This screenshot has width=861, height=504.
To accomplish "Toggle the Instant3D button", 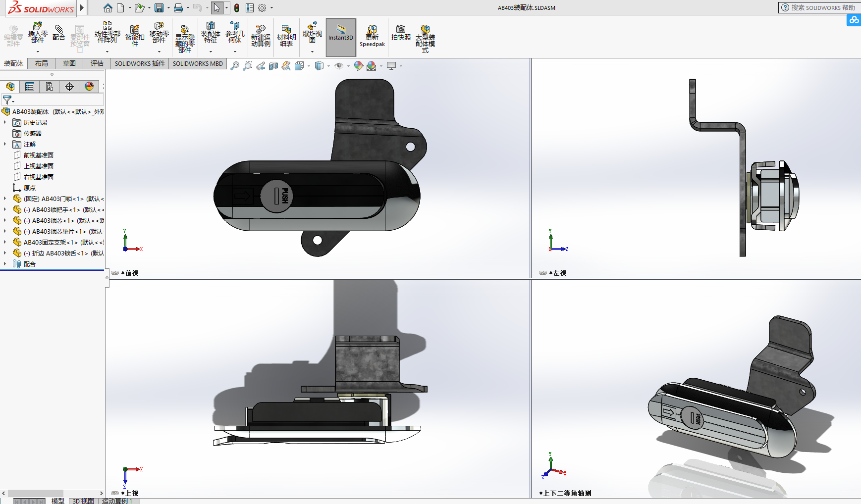I will [341, 37].
